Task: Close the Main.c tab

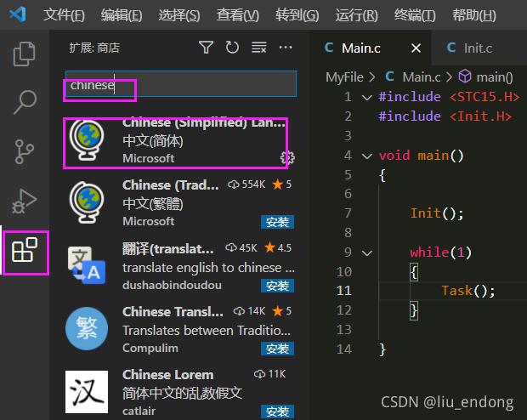Action: 416,48
